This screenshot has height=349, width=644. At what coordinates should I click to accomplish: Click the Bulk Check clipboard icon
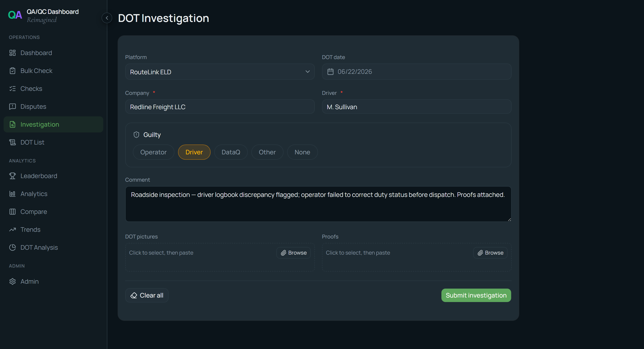point(13,71)
